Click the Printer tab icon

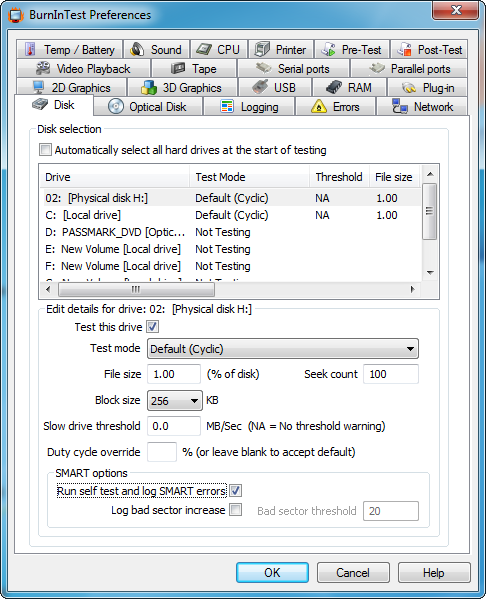[x=262, y=49]
